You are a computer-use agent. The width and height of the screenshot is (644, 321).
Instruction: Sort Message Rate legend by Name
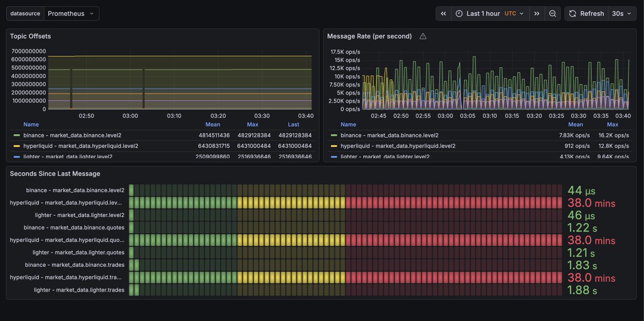coord(348,125)
